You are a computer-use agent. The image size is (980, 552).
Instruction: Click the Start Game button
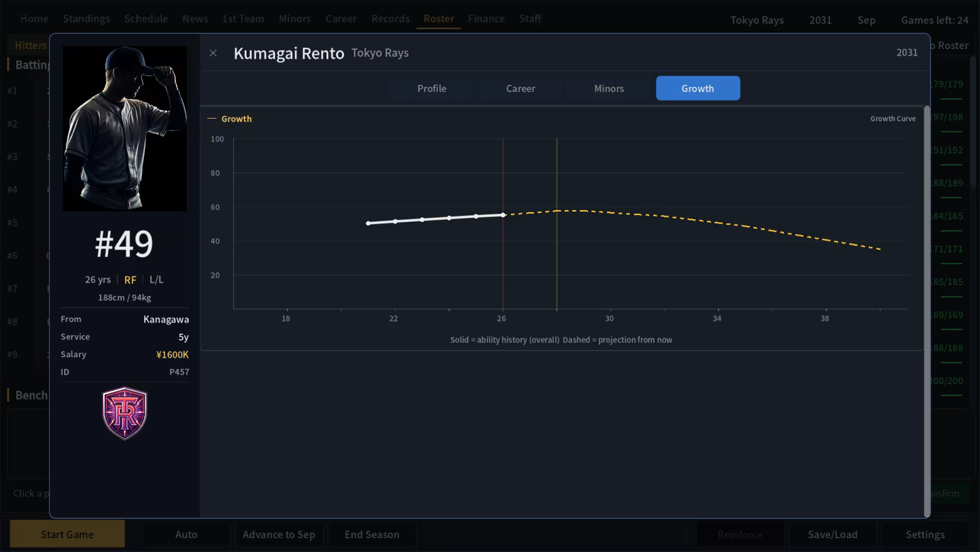(x=67, y=534)
